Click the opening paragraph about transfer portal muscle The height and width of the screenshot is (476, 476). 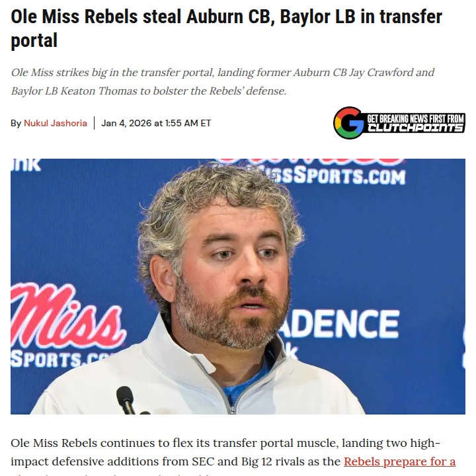233,456
